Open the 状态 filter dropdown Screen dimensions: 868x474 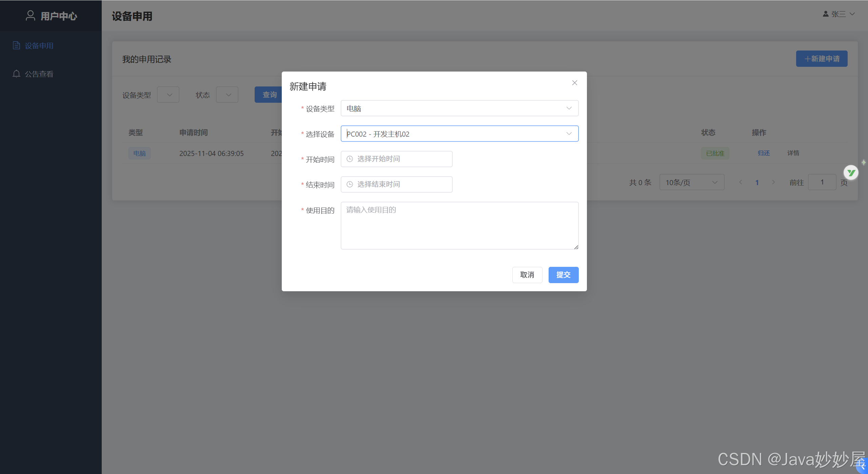[227, 95]
